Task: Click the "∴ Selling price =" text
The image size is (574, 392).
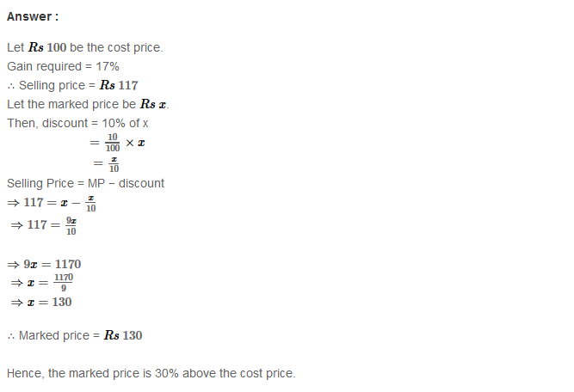Action: [52, 85]
